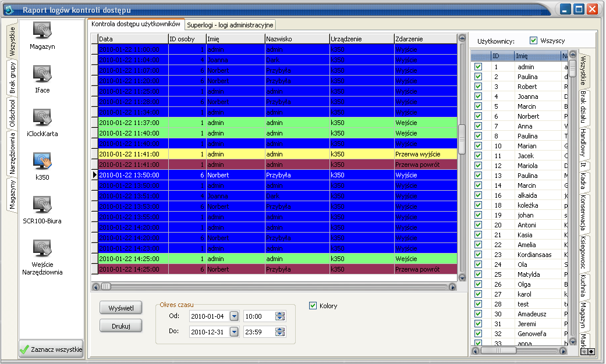Click the log table scroll-up arrow
This screenshot has width=606, height=364.
point(462,38)
